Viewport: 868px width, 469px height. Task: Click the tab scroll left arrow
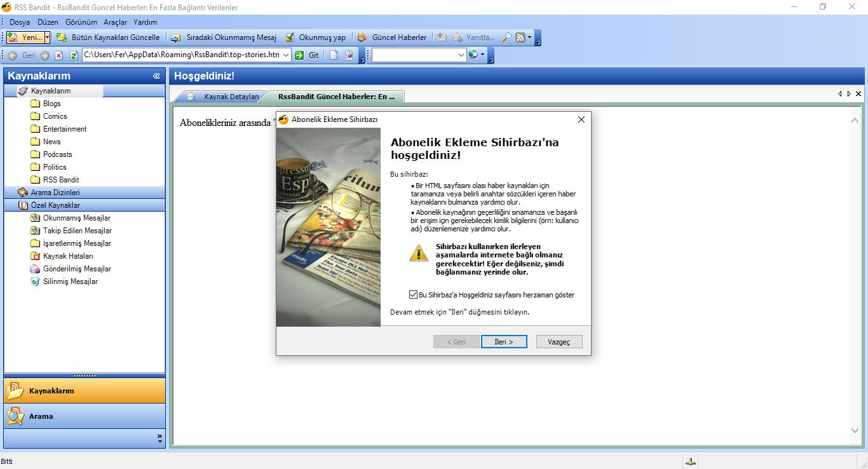coord(840,93)
